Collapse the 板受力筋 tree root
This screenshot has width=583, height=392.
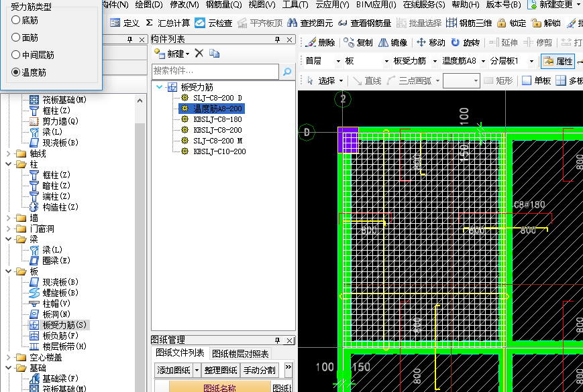point(159,87)
